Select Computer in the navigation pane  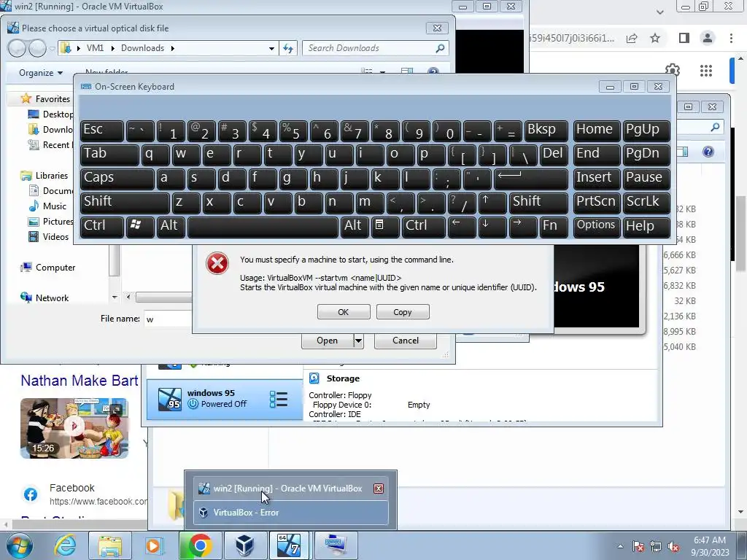pyautogui.click(x=48, y=268)
